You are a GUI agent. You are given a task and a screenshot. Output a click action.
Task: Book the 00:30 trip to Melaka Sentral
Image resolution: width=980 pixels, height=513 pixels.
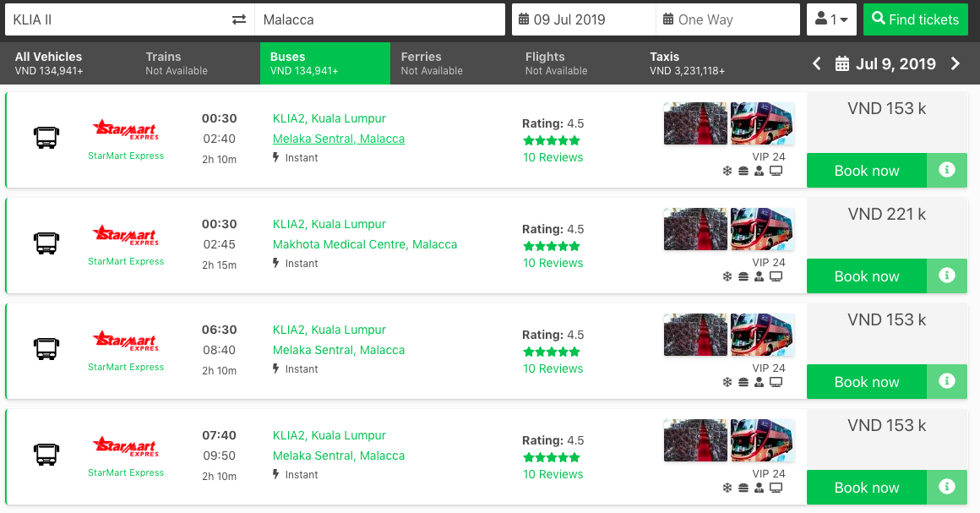867,170
